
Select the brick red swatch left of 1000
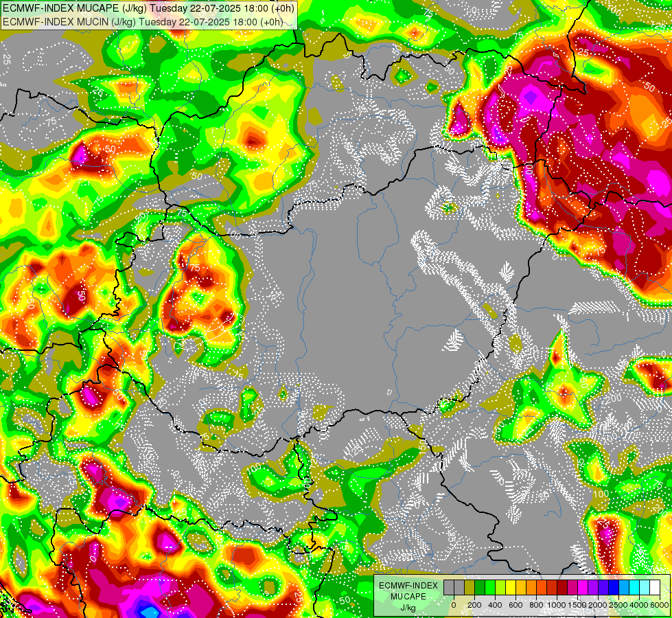point(552,587)
